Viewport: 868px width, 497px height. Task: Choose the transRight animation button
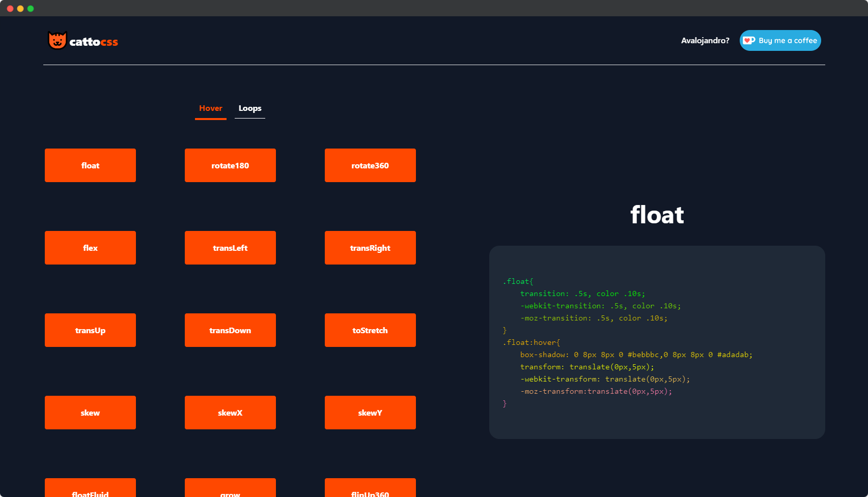tap(370, 248)
